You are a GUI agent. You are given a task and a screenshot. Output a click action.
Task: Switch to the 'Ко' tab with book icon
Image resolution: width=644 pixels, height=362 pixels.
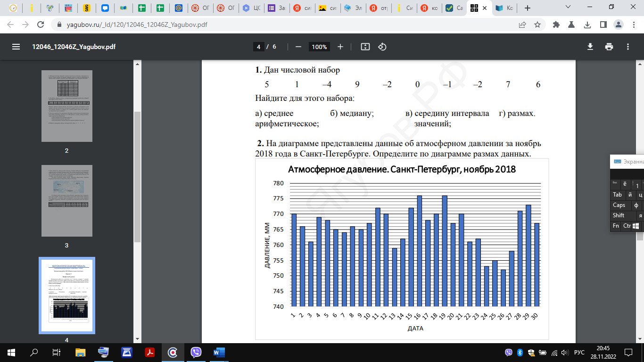(504, 8)
